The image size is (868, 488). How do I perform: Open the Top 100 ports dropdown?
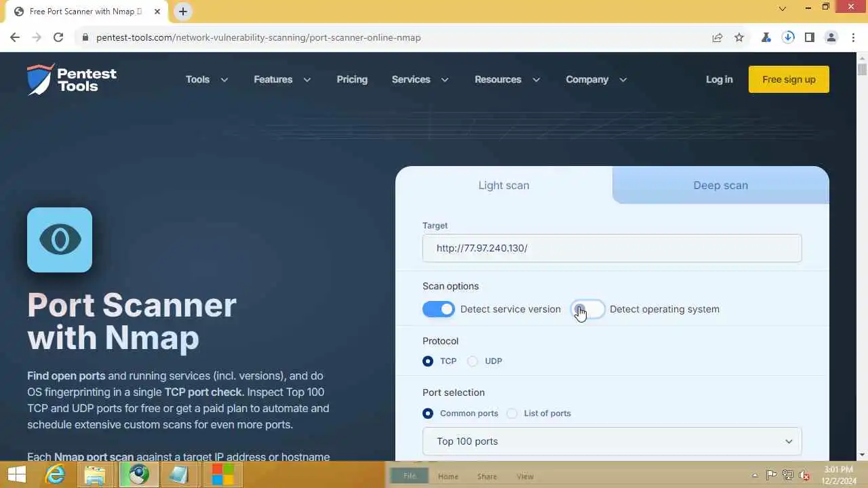click(612, 441)
